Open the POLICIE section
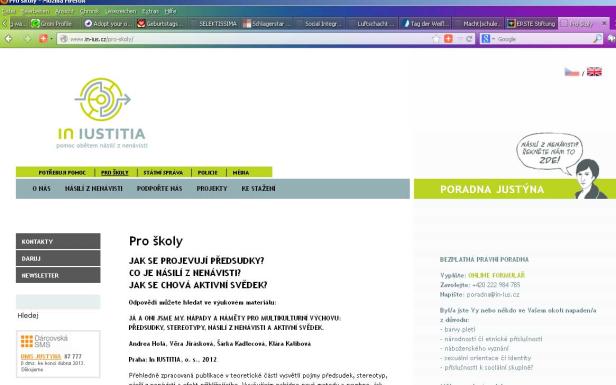This screenshot has width=616, height=385. point(207,172)
